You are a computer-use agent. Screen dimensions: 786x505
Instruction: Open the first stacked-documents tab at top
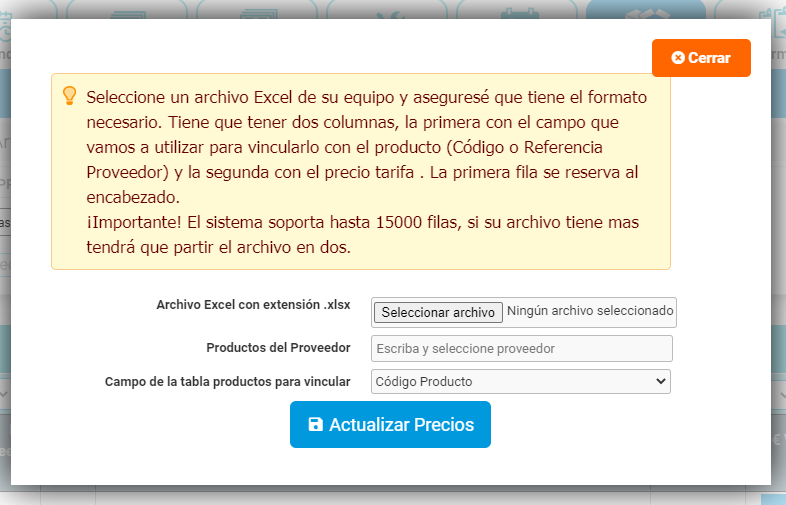127,10
